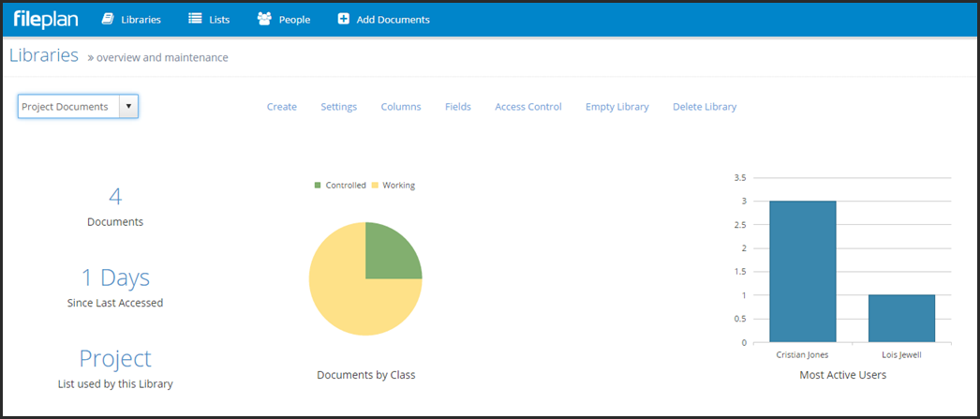Click the Columns link
Image resolution: width=980 pixels, height=419 pixels.
point(401,107)
